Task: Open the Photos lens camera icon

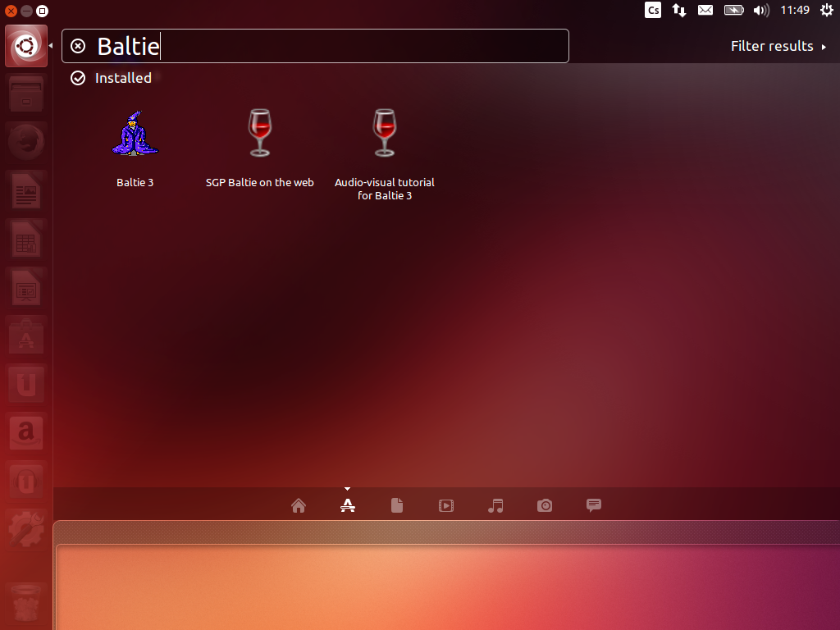Action: (x=545, y=505)
